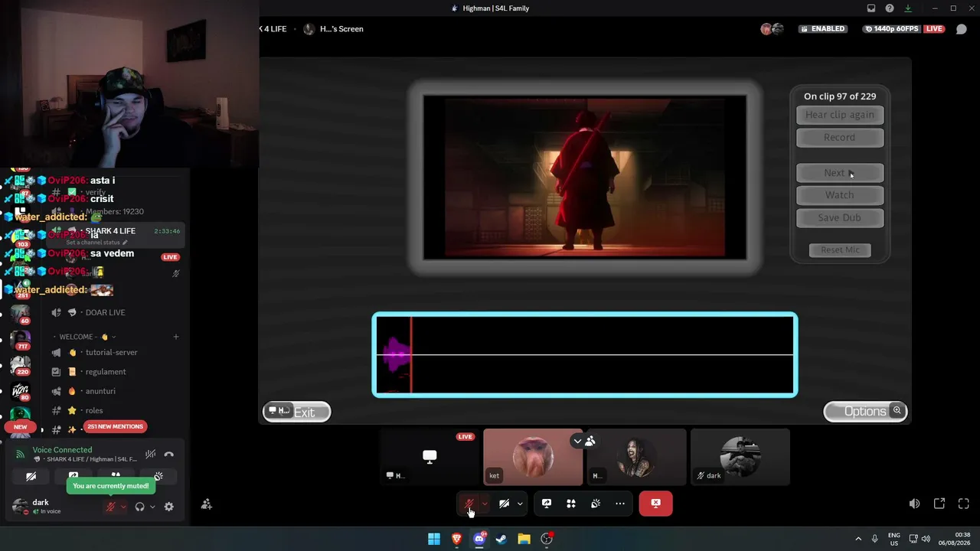Image resolution: width=980 pixels, height=551 pixels.
Task: Collapse the participants strip with chevron
Action: pyautogui.click(x=577, y=442)
